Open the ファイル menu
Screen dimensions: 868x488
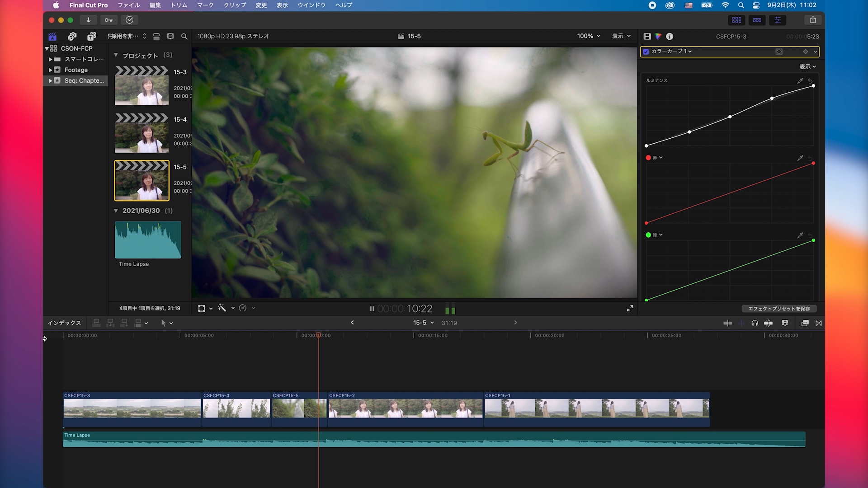pos(128,5)
